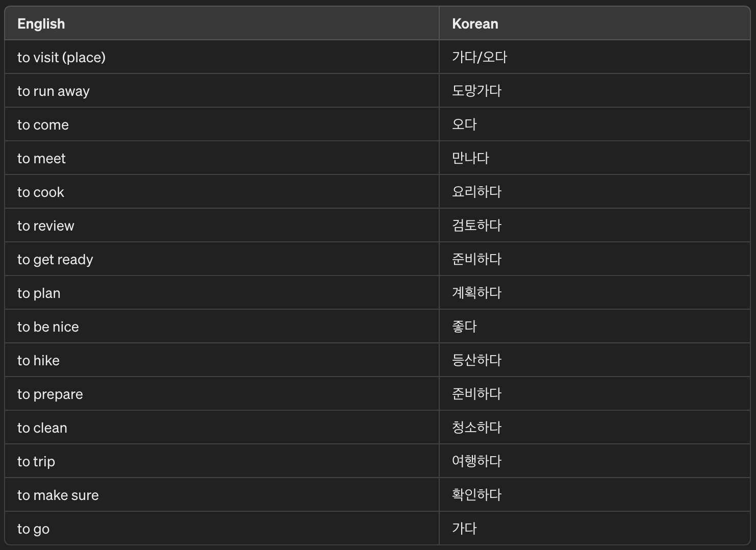Click the Korean word 만나다

(x=470, y=158)
